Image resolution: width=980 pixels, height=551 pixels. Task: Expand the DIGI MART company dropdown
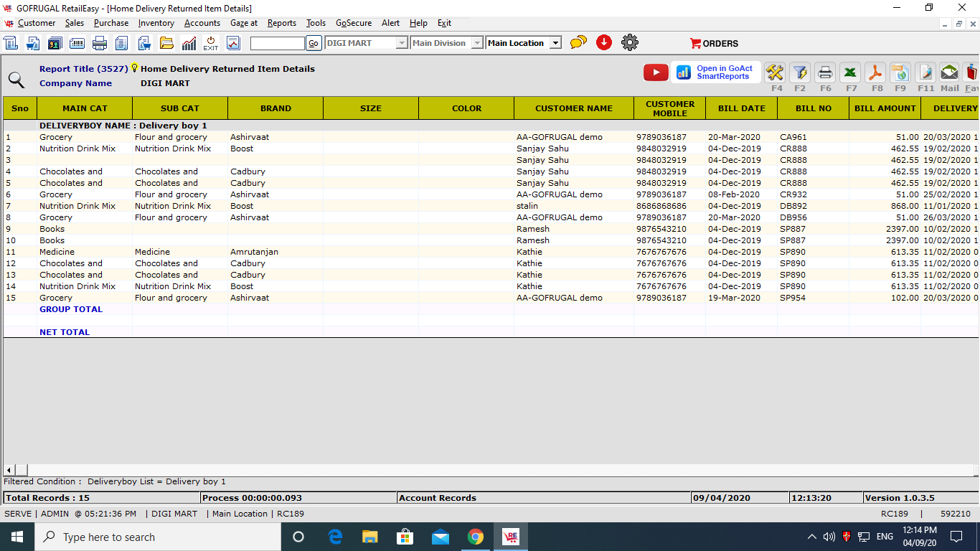(402, 43)
